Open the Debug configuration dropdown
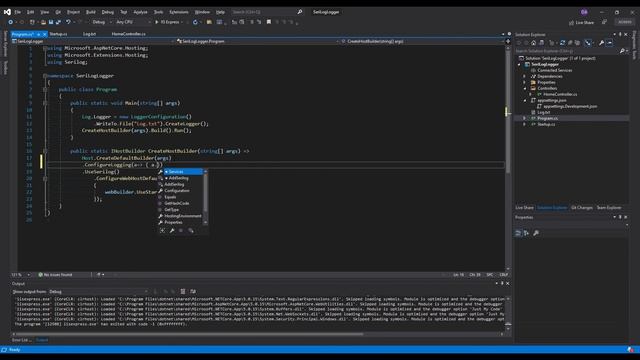The image size is (640, 360). 102,22
